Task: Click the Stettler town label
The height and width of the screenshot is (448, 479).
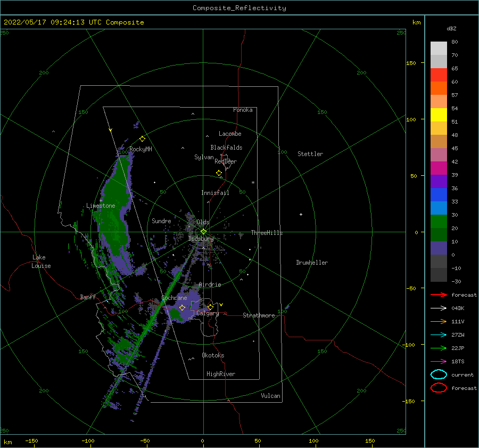Action: (310, 154)
